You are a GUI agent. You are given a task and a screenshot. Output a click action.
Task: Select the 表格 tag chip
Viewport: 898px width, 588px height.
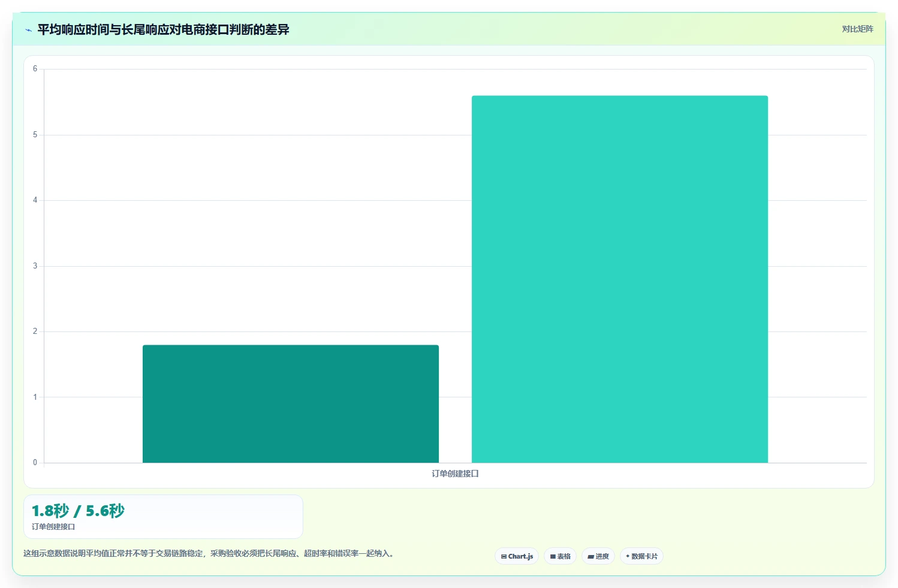pos(560,556)
